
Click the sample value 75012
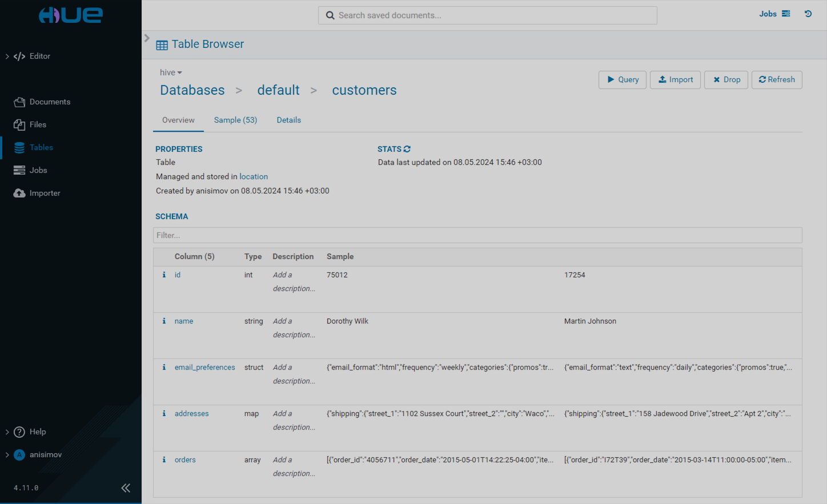pyautogui.click(x=337, y=275)
